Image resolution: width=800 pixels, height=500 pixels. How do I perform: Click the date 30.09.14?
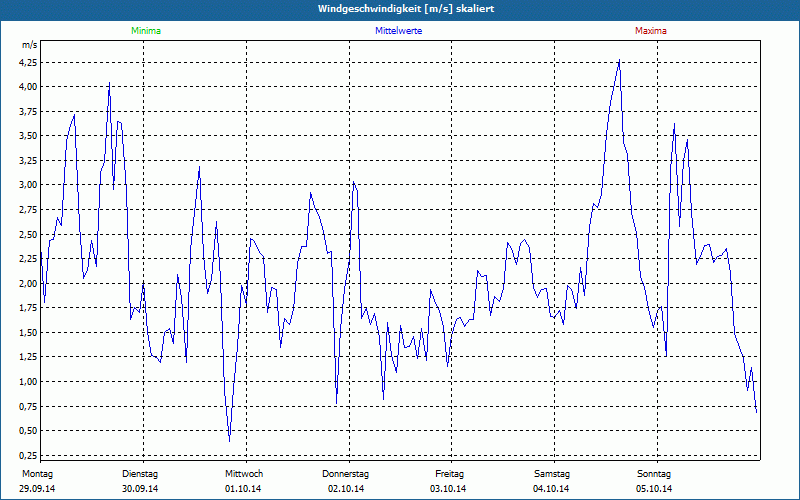tap(140, 489)
